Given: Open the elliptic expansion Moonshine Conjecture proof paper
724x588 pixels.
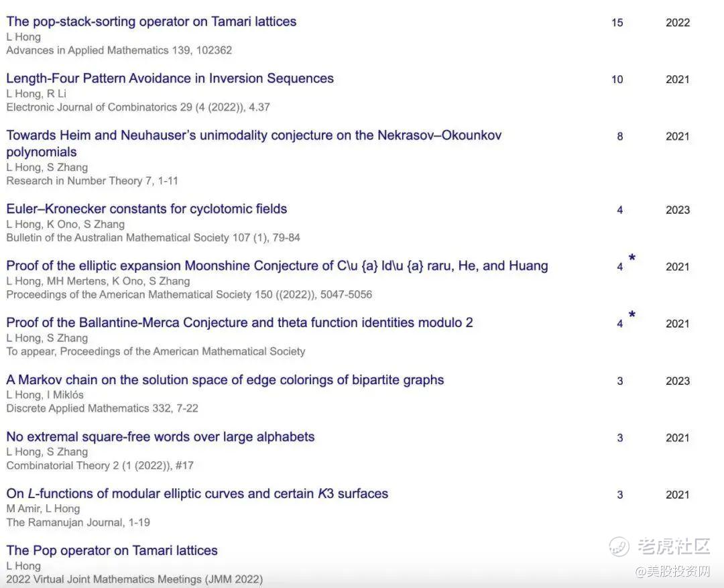Looking at the screenshot, I should (277, 266).
